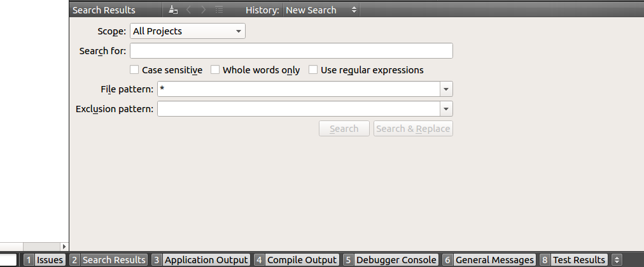This screenshot has height=267, width=644.
Task: Go to next search result arrow
Action: tap(203, 10)
